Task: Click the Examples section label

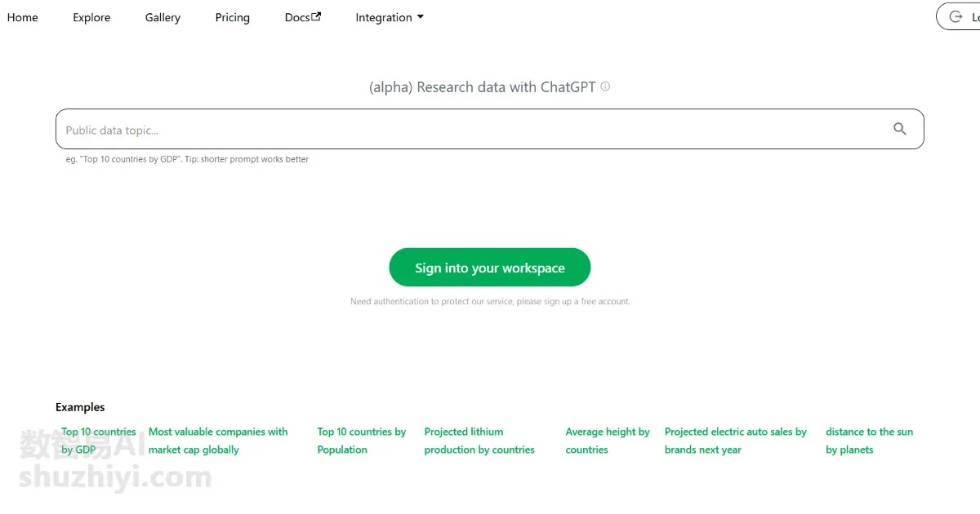Action: pyautogui.click(x=80, y=407)
